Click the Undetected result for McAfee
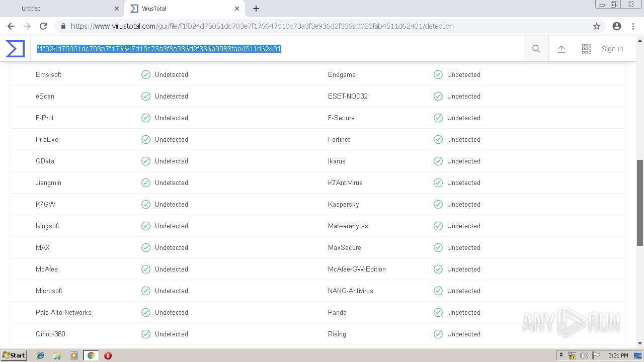This screenshot has height=362, width=644. pyautogui.click(x=172, y=269)
